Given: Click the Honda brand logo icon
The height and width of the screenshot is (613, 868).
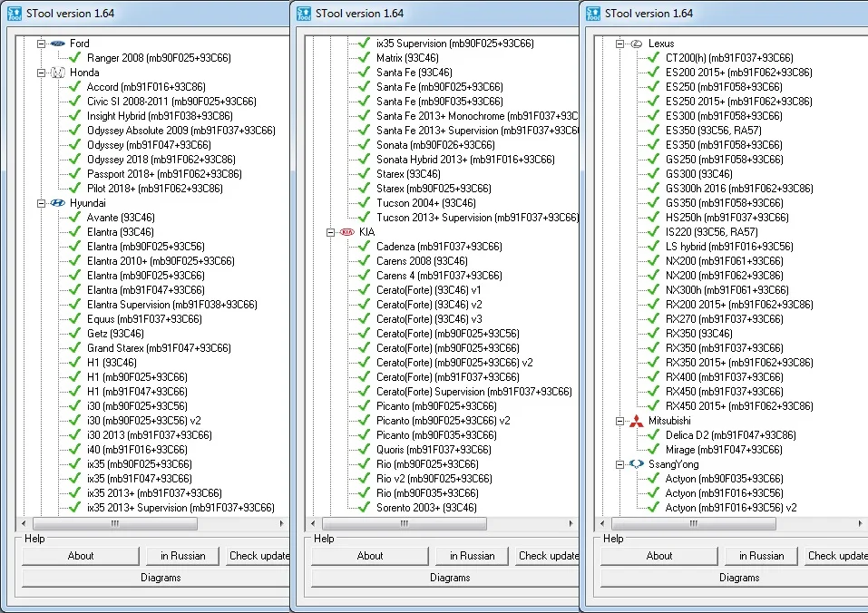Looking at the screenshot, I should pos(57,73).
